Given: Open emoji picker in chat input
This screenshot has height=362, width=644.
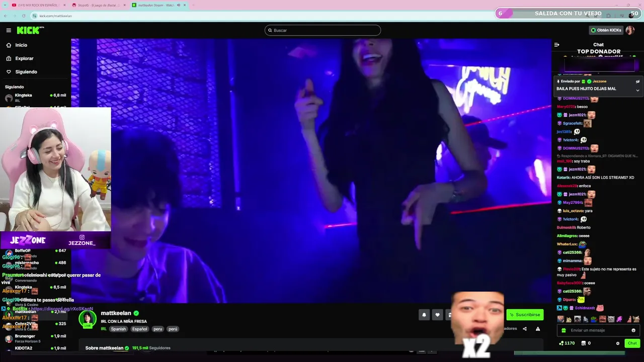Looking at the screenshot, I should (x=633, y=330).
